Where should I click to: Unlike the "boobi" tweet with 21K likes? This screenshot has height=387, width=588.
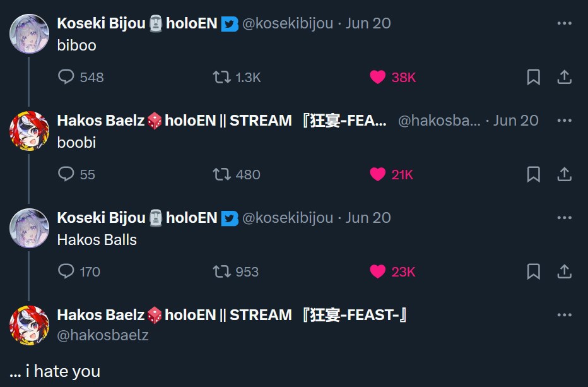(x=377, y=174)
